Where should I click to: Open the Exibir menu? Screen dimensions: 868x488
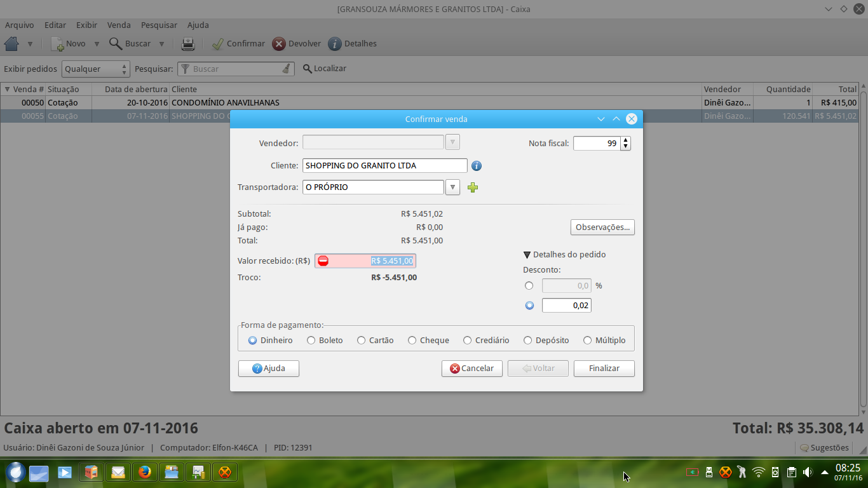click(x=86, y=25)
